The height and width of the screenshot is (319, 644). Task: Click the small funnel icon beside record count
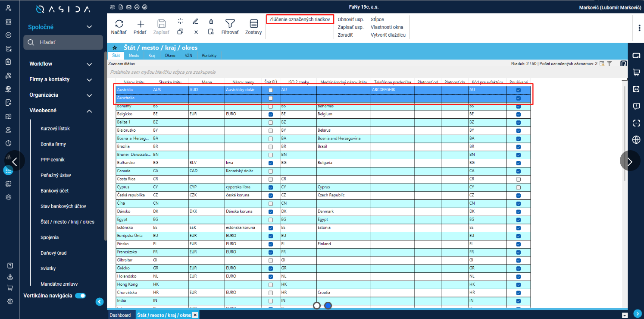(609, 63)
